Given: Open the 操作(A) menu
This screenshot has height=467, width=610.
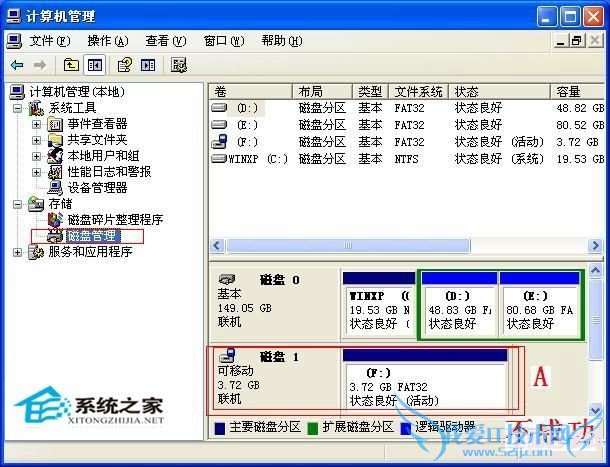Looking at the screenshot, I should 108,41.
